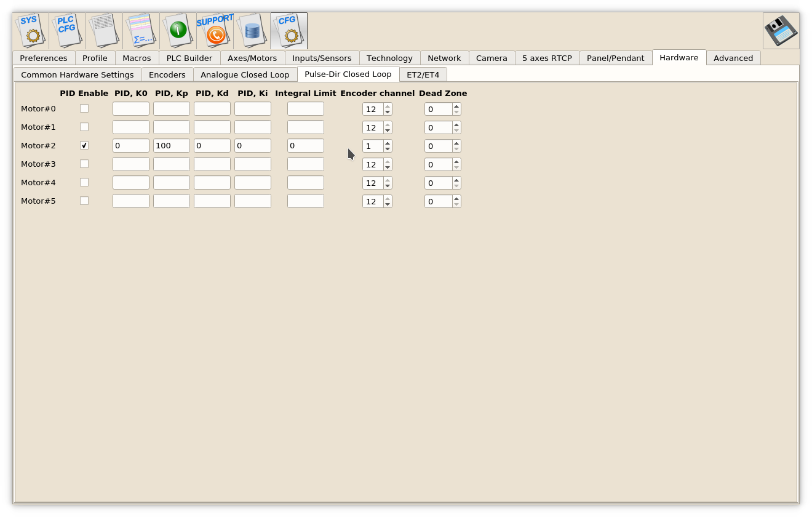Enable PID for Motor#0

[84, 109]
